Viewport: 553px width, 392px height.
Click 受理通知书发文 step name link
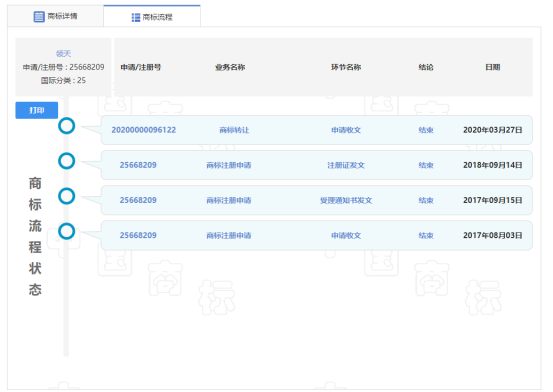(346, 200)
